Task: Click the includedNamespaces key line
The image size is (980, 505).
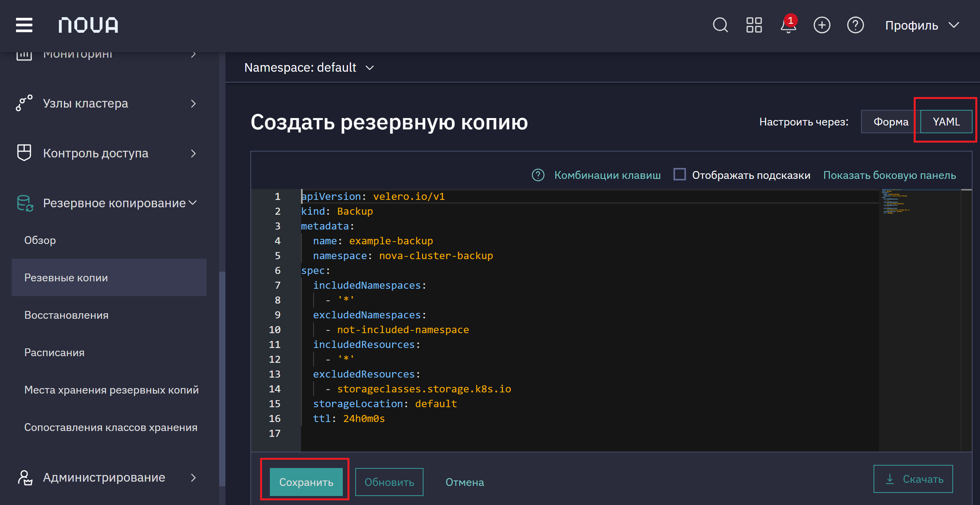Action: click(370, 285)
